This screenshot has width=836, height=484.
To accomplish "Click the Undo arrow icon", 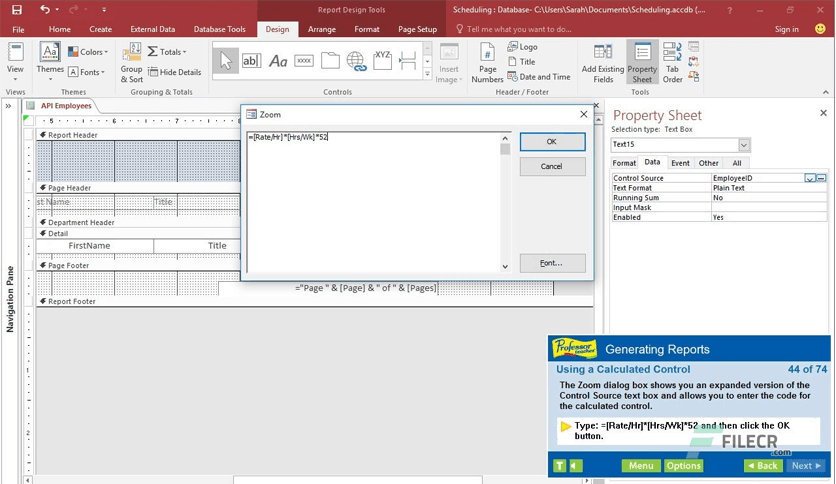I will pyautogui.click(x=45, y=10).
